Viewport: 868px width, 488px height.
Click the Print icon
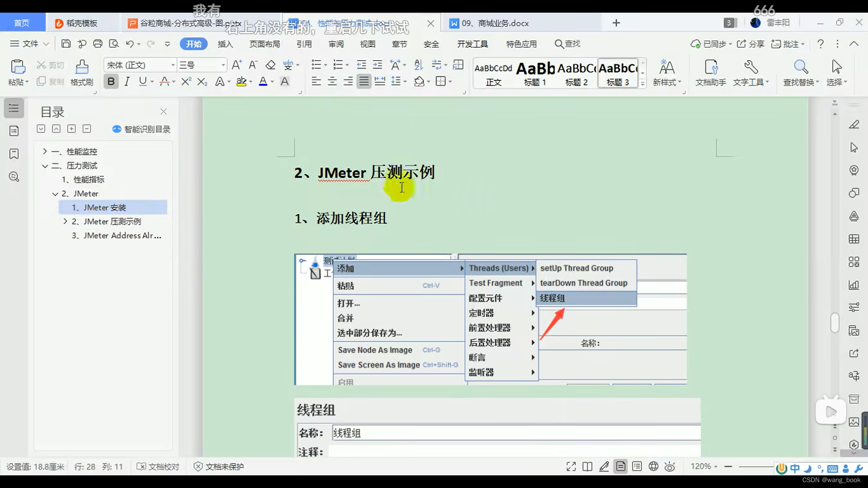pyautogui.click(x=98, y=44)
